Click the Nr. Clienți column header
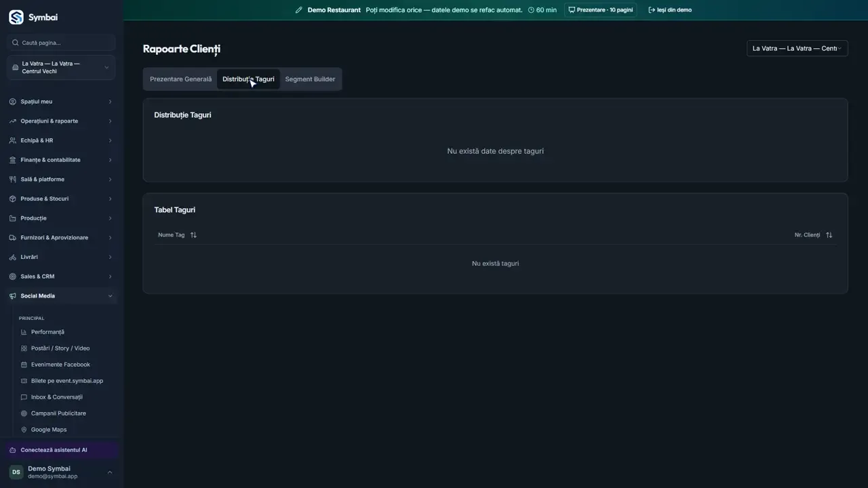 [x=807, y=235]
